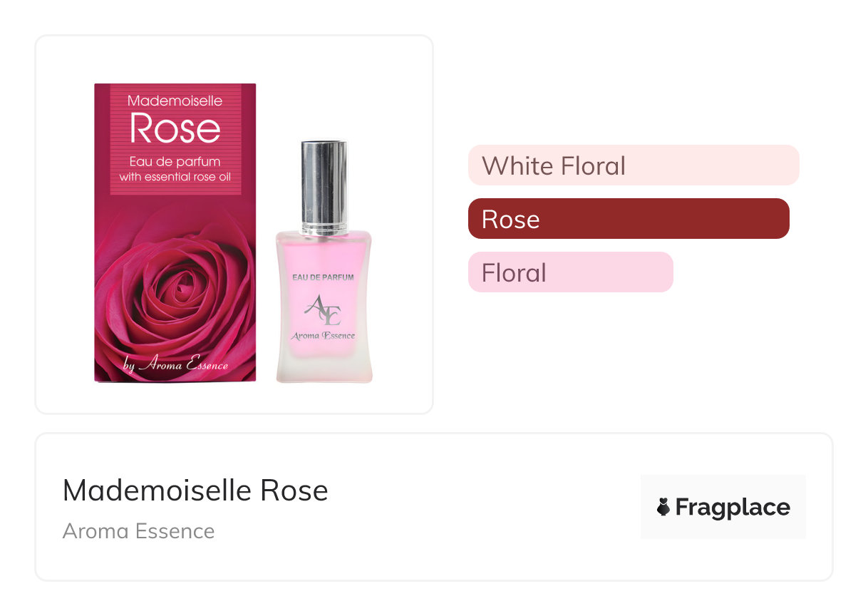Select the White Floral accord bar

633,165
